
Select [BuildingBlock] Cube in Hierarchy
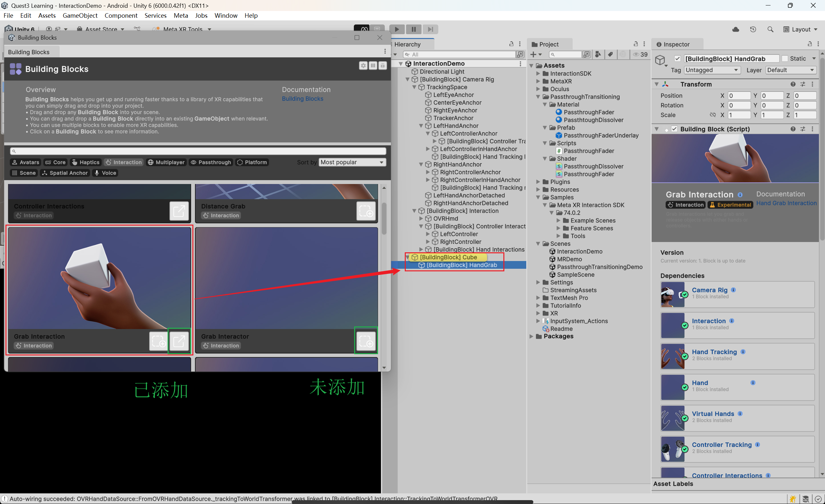point(448,257)
